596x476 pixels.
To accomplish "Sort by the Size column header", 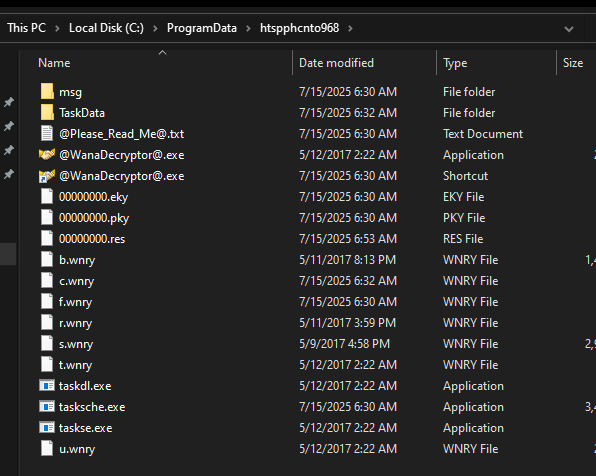I will pos(573,63).
